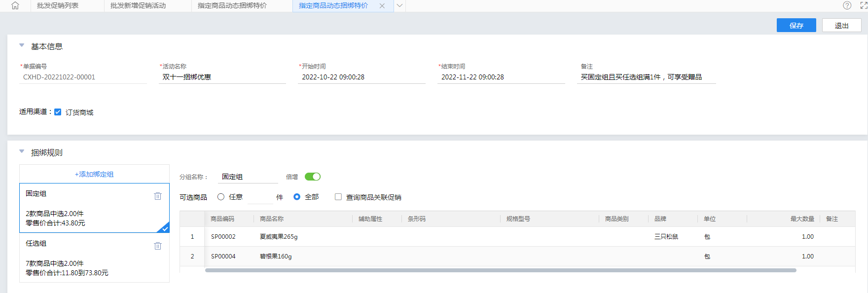Click product name 碧根果160g
The width and height of the screenshot is (868, 293).
(276, 256)
